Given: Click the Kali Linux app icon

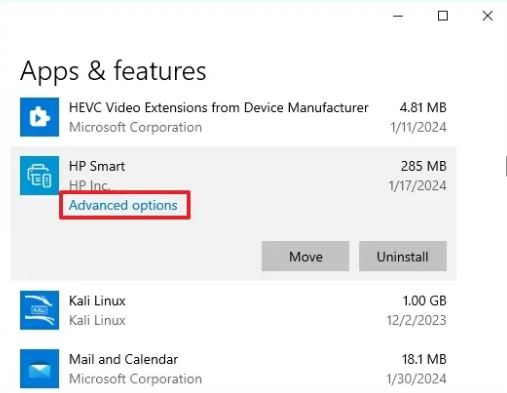Looking at the screenshot, I should tap(39, 310).
